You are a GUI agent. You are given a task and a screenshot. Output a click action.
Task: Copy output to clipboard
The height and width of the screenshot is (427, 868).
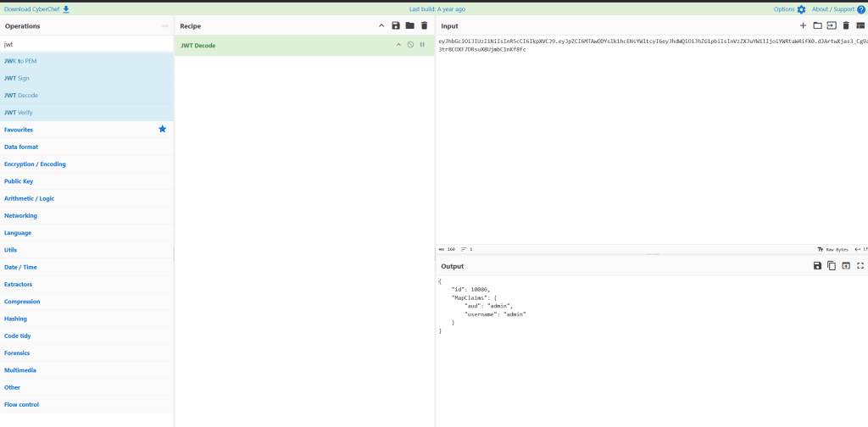pyautogui.click(x=832, y=266)
